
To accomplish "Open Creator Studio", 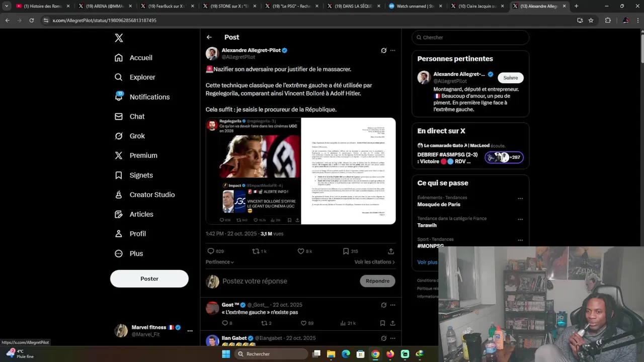I will 144,195.
